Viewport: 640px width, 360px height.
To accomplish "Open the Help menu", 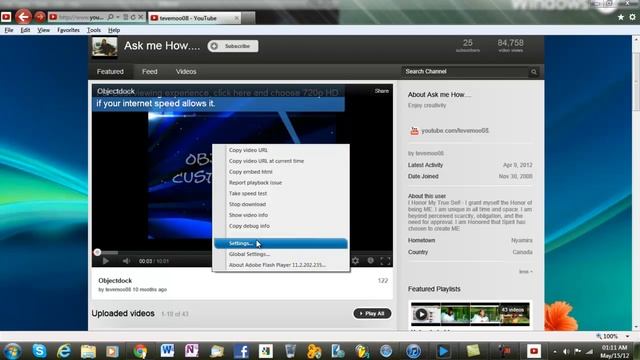I will coord(114,30).
